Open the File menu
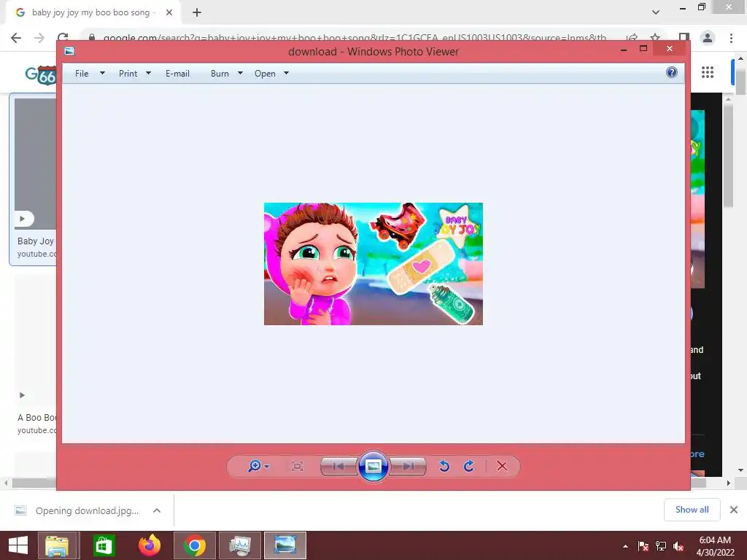 click(82, 74)
